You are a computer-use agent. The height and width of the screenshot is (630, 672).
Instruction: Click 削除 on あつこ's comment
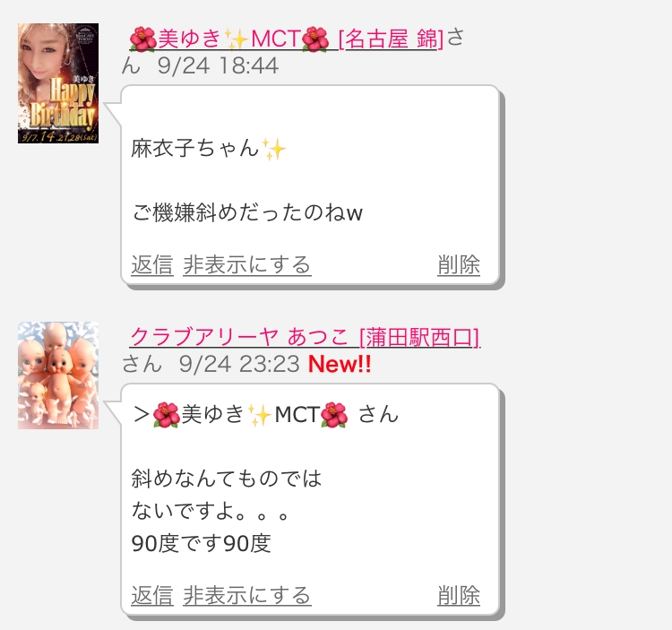pos(459,595)
